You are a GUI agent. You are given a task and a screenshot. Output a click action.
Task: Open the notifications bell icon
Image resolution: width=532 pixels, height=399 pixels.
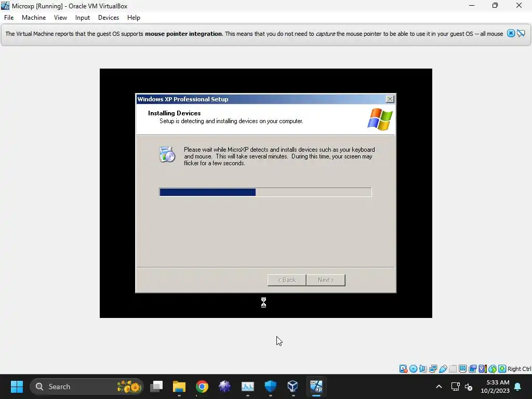click(518, 387)
